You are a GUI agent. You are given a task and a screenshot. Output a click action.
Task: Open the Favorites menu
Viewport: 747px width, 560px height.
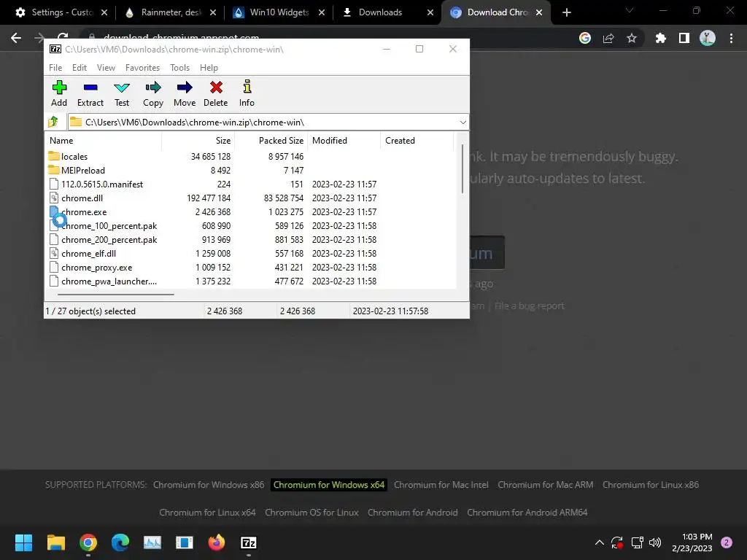click(x=142, y=68)
